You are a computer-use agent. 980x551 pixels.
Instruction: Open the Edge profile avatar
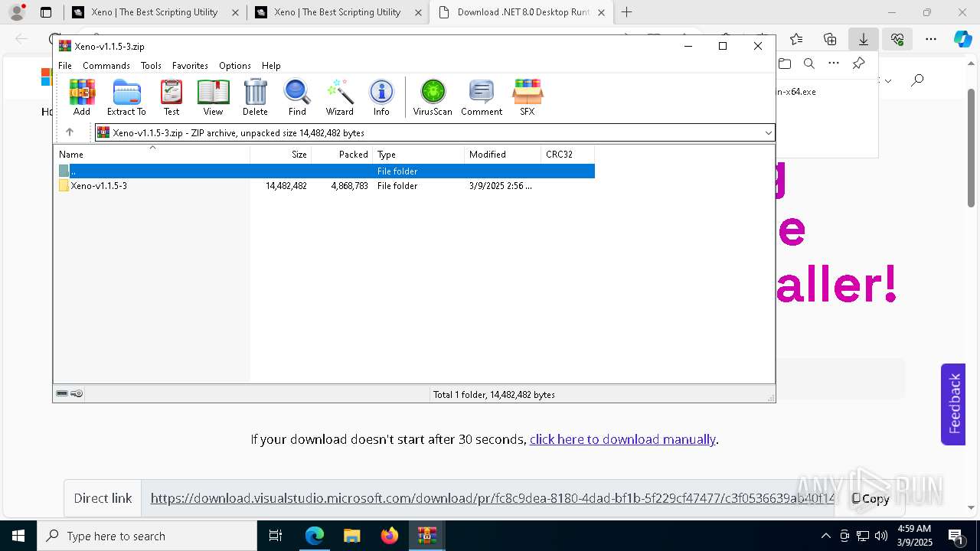point(17,12)
